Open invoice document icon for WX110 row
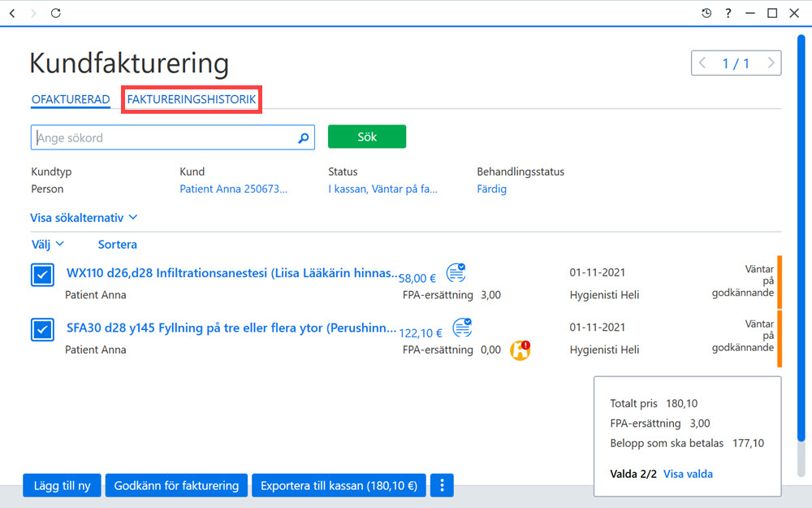 456,272
